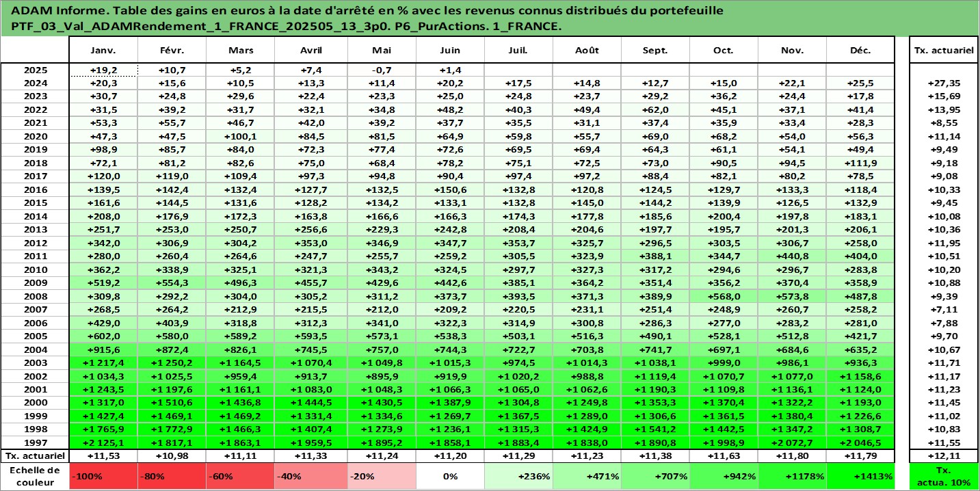980x491 pixels.
Task: Click the +10,98 rate under Févr.
Action: pyautogui.click(x=172, y=455)
